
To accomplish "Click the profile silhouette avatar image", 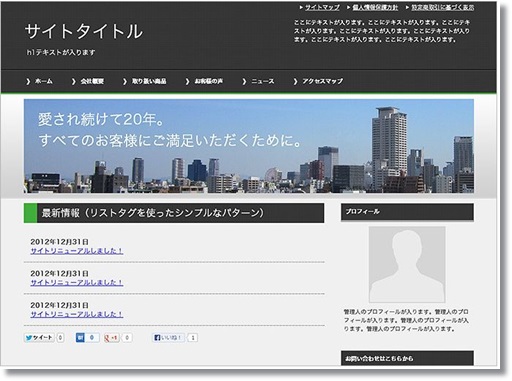I will (x=407, y=264).
